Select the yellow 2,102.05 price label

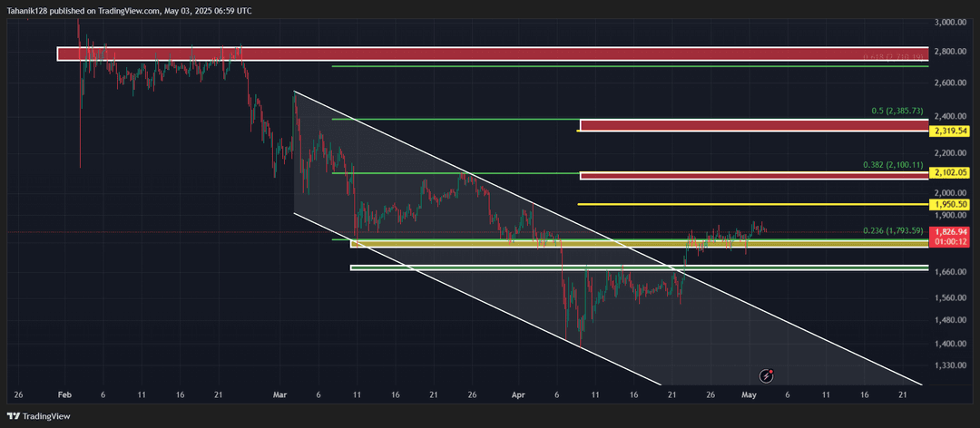coord(951,172)
